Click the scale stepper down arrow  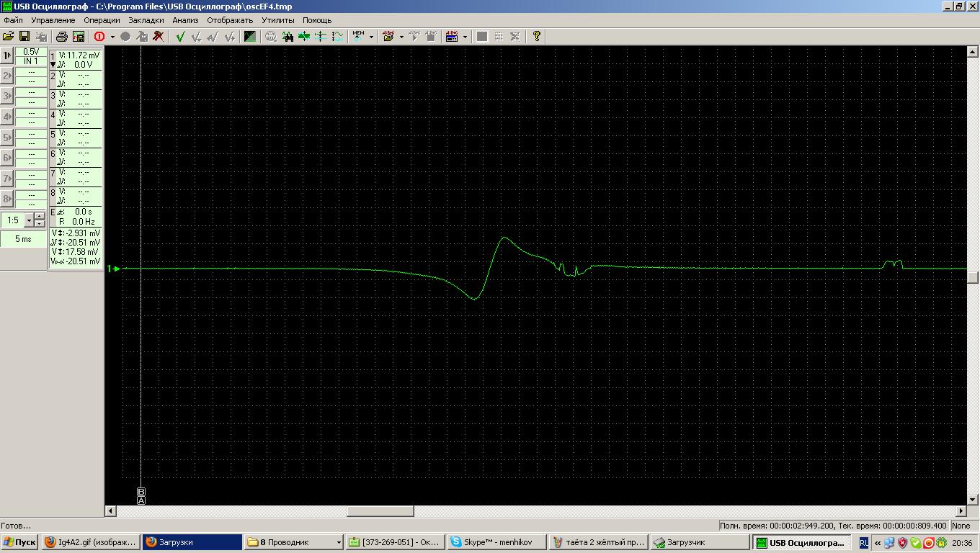pyautogui.click(x=40, y=224)
